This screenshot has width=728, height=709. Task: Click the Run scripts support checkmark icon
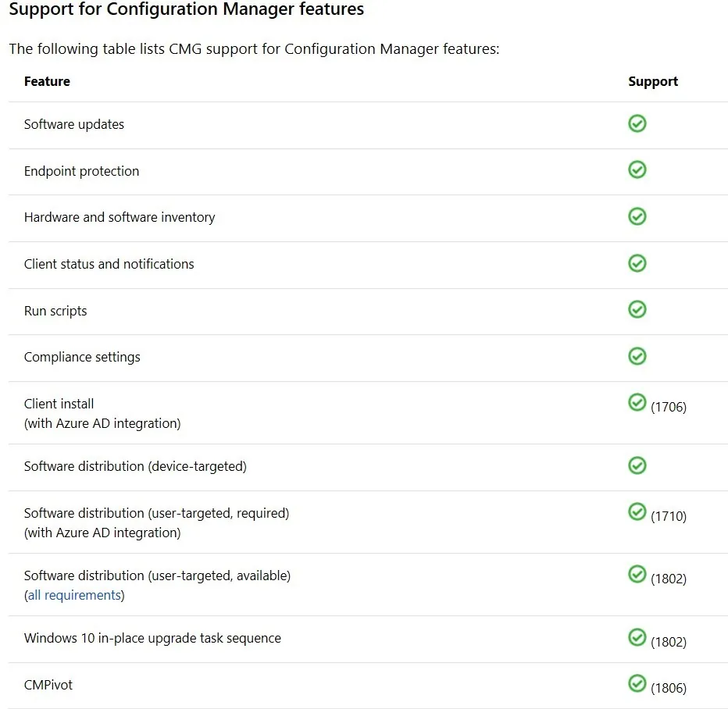[x=637, y=309]
